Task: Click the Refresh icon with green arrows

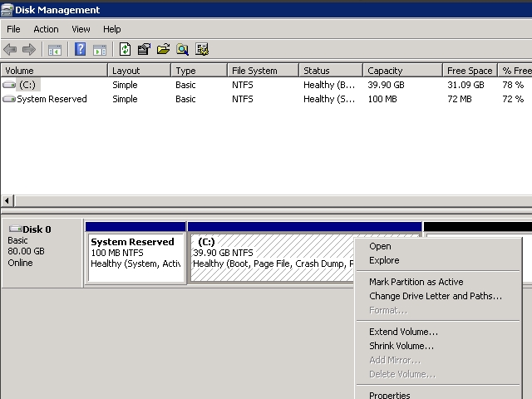Action: 125,49
